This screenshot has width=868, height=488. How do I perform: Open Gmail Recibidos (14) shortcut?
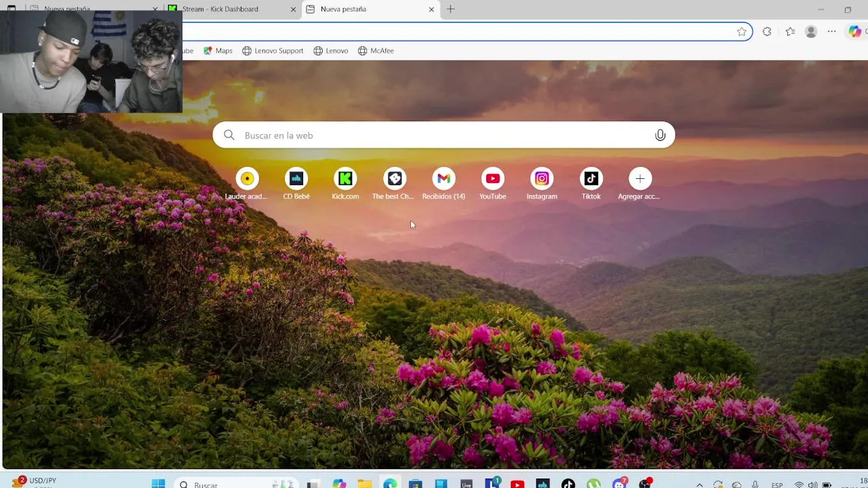pyautogui.click(x=443, y=184)
